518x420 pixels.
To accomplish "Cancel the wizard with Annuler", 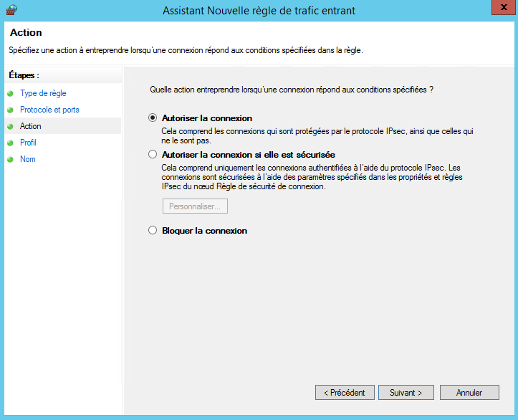I will pyautogui.click(x=469, y=393).
